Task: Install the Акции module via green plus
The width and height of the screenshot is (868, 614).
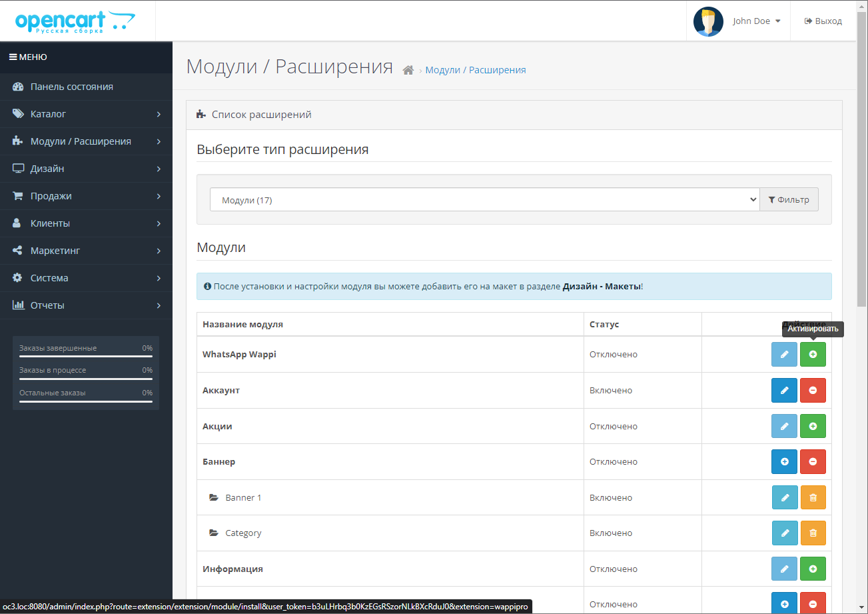Action: pyautogui.click(x=813, y=426)
